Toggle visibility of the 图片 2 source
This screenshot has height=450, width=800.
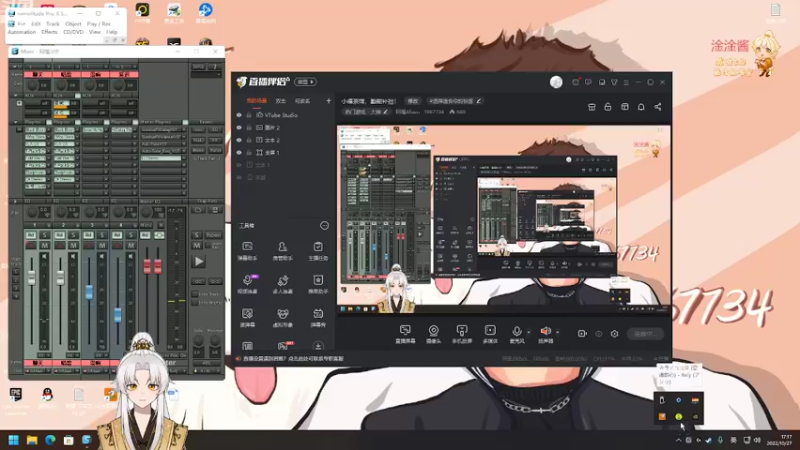coord(239,128)
